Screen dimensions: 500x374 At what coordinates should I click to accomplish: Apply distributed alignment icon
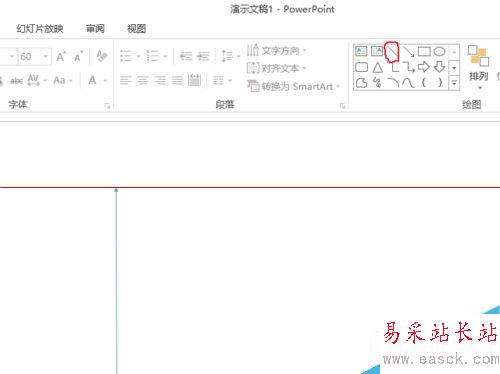(194, 80)
